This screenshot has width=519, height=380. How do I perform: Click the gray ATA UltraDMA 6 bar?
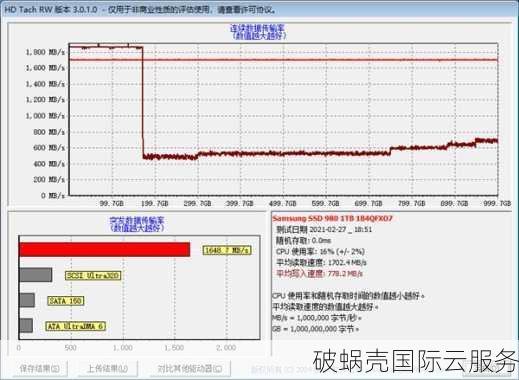[26, 325]
